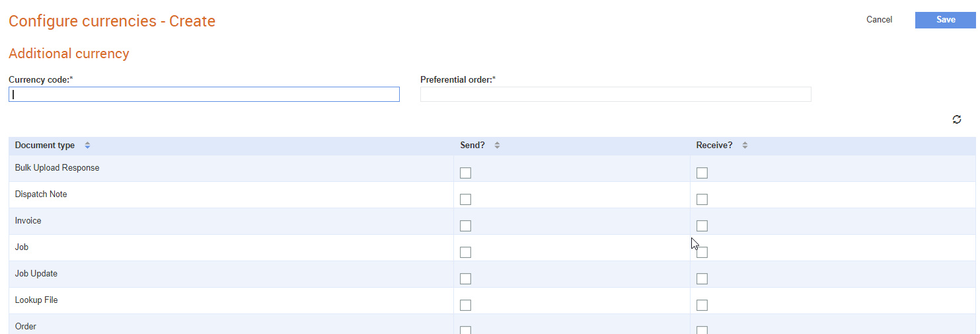The width and height of the screenshot is (980, 334).
Task: Check Receive for Invoice row
Action: pyautogui.click(x=702, y=226)
